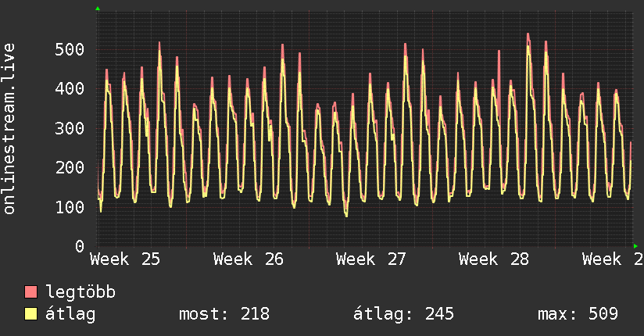
Task: Click the 300 y-axis value label
Action: tap(70, 129)
